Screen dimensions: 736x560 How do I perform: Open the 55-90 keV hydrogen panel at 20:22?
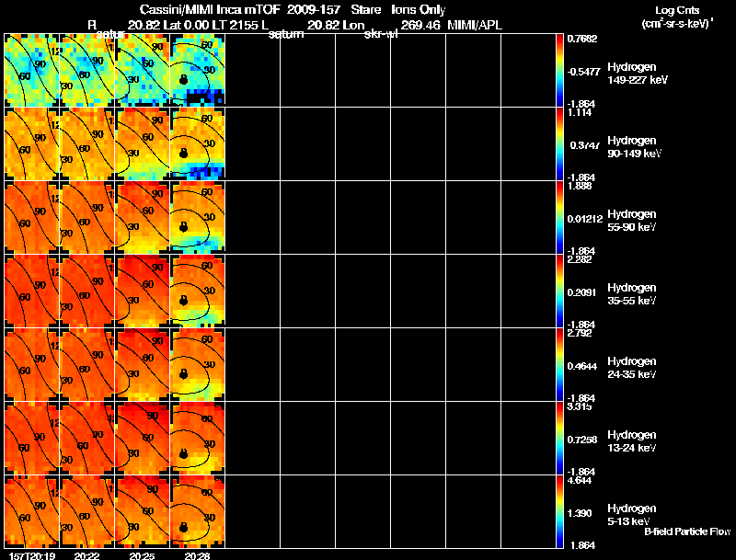87,217
